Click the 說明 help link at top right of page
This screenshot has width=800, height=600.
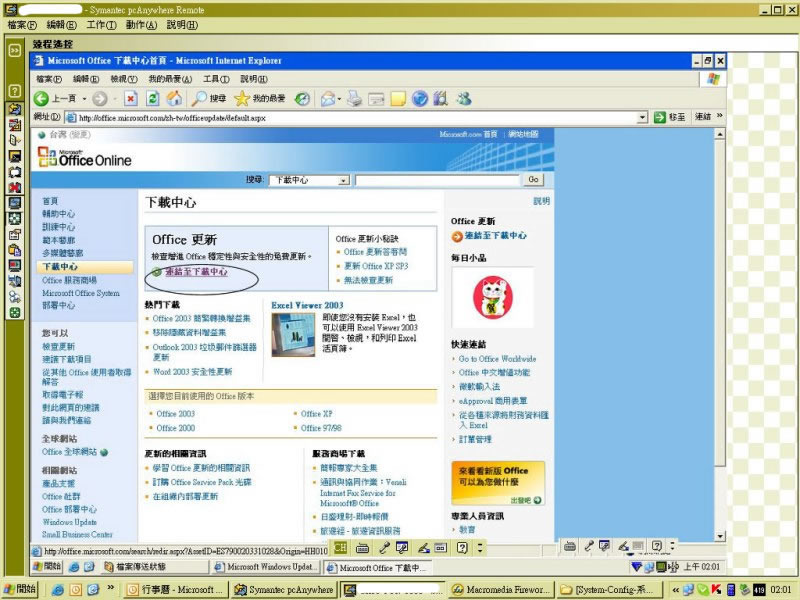(x=541, y=201)
